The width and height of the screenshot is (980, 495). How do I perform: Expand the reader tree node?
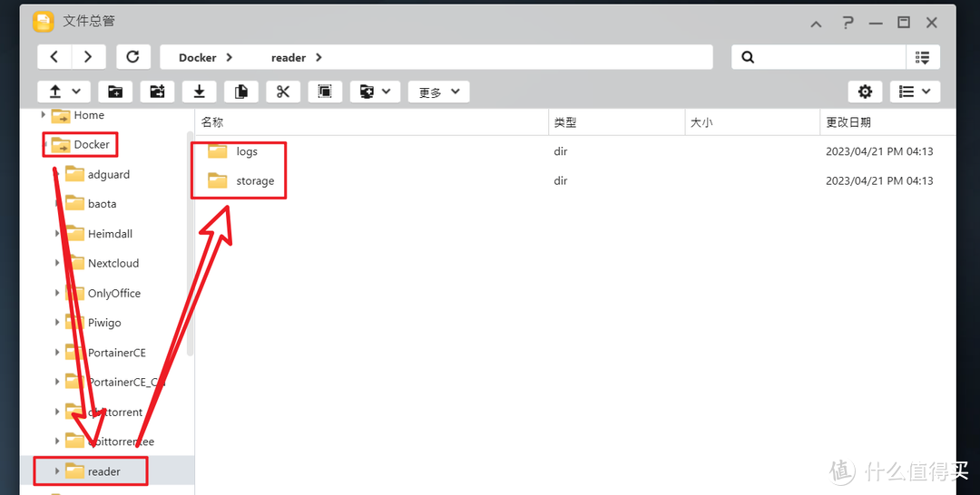(x=57, y=471)
